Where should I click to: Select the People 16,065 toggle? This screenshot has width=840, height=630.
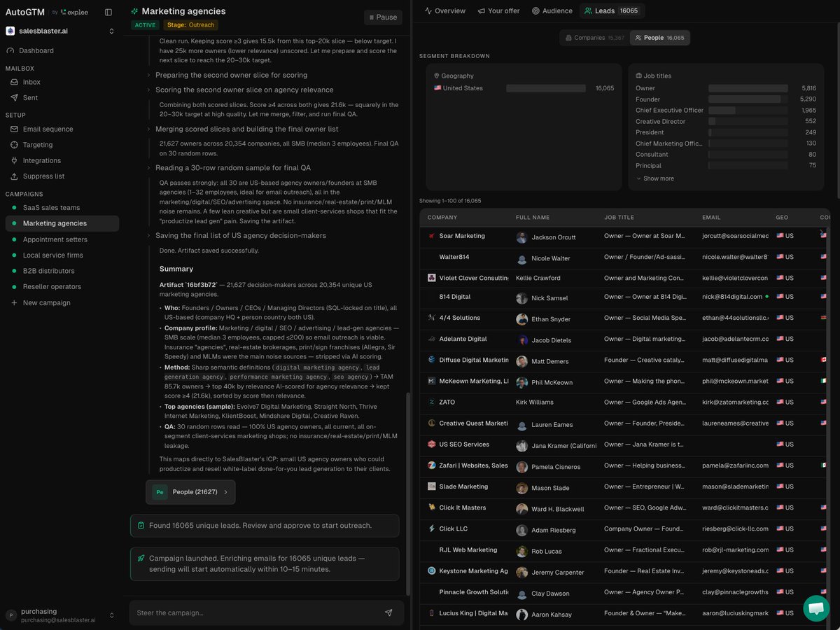pos(659,38)
